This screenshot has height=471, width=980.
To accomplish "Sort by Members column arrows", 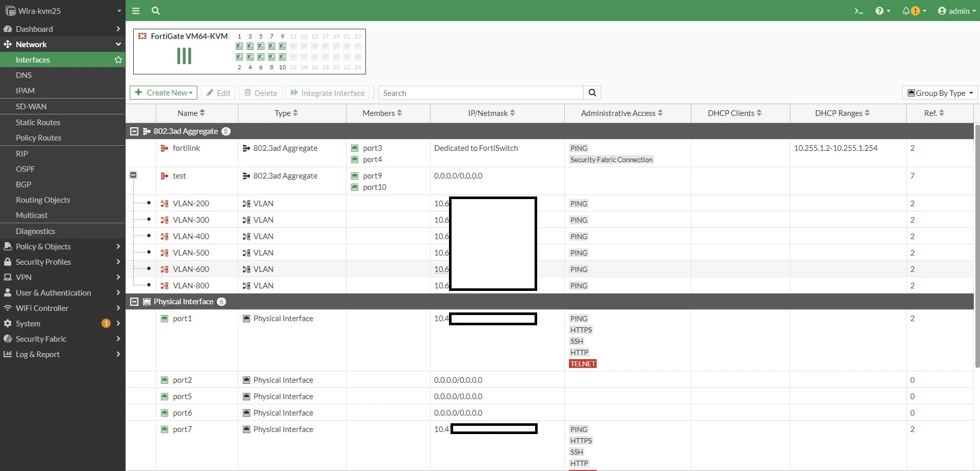I will point(399,113).
